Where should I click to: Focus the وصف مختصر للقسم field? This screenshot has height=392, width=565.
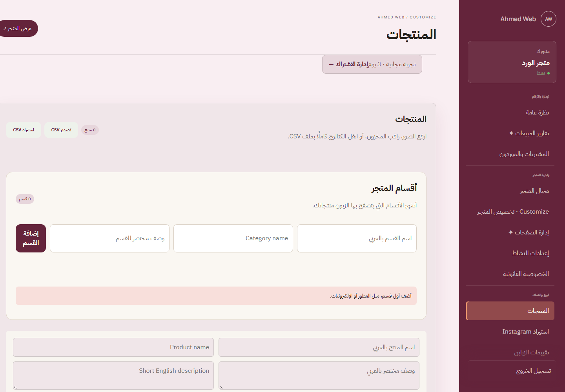(x=109, y=238)
